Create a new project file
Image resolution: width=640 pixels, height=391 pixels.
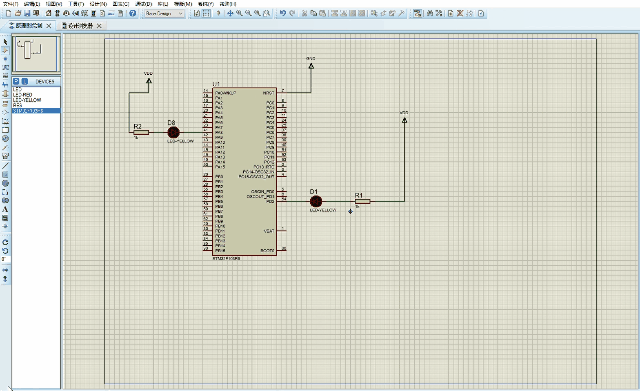(9, 13)
